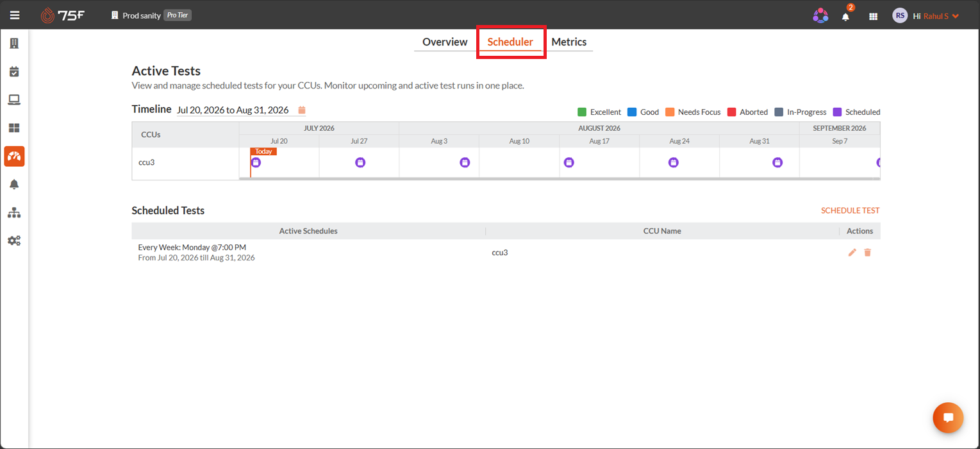
Task: Open the orange chat support button
Action: pos(948,418)
